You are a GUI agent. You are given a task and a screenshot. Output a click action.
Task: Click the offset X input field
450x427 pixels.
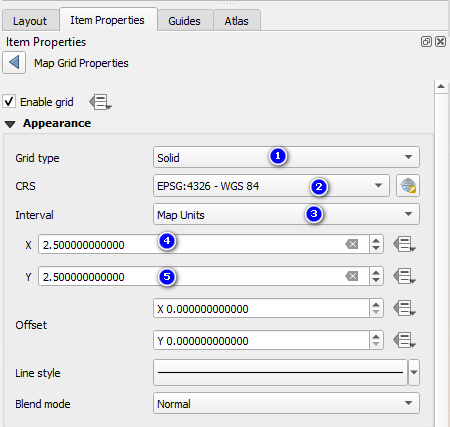[x=261, y=308]
